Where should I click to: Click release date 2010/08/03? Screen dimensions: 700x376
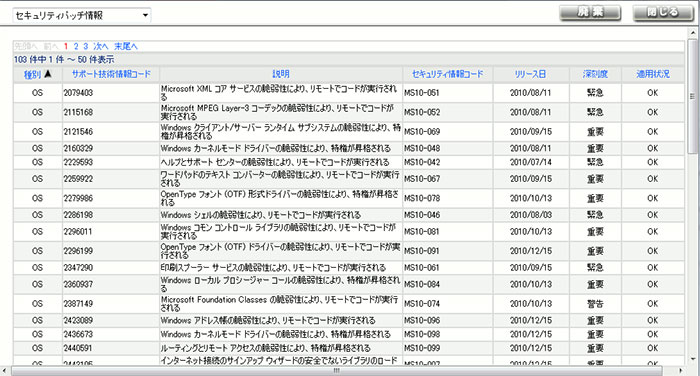coord(531,215)
